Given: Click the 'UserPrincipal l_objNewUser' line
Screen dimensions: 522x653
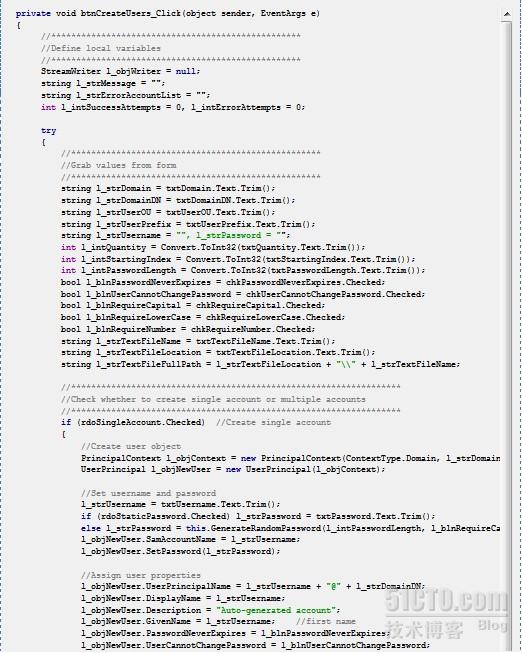Looking at the screenshot, I should coord(233,469).
